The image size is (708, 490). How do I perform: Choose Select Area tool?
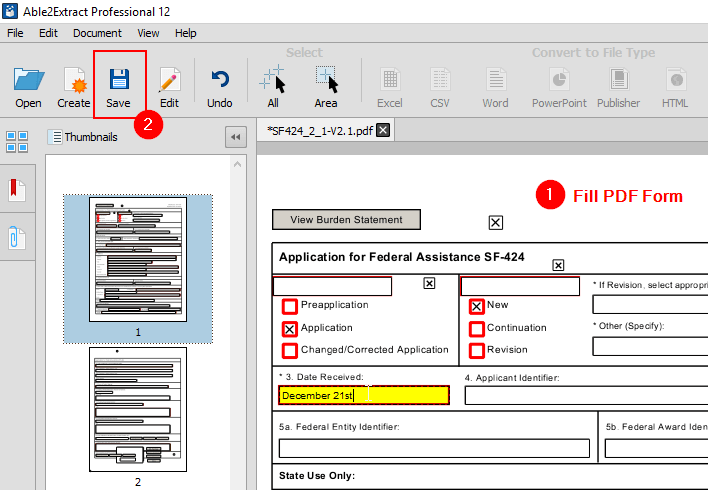(326, 88)
